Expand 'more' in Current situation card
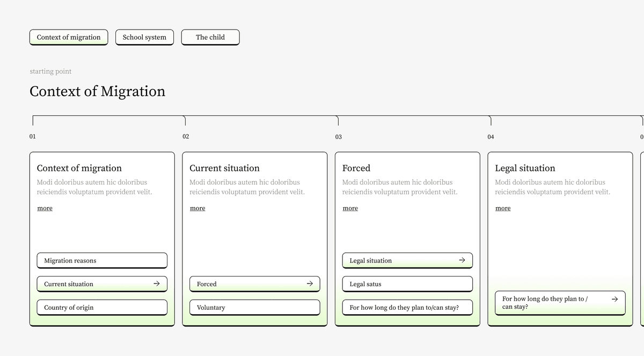644x356 pixels. 197,208
